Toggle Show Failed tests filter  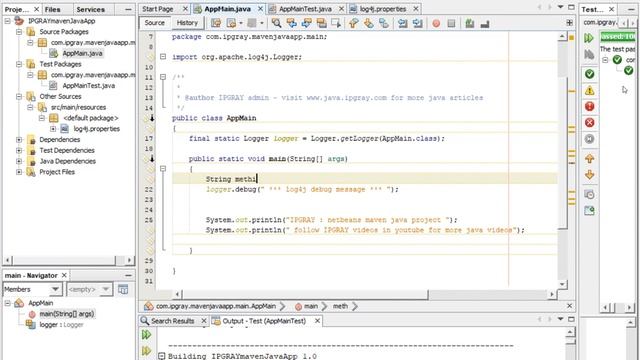coord(589,107)
